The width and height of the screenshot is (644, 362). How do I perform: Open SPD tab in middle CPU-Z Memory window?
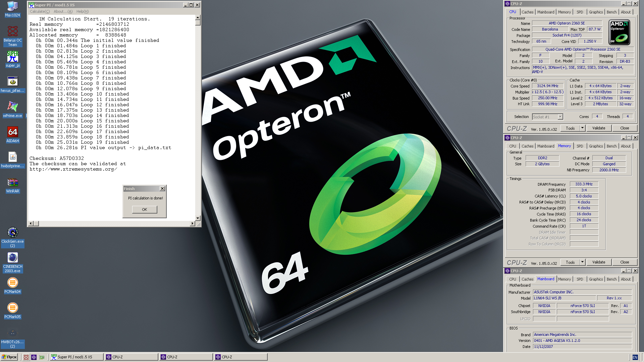[x=580, y=146]
